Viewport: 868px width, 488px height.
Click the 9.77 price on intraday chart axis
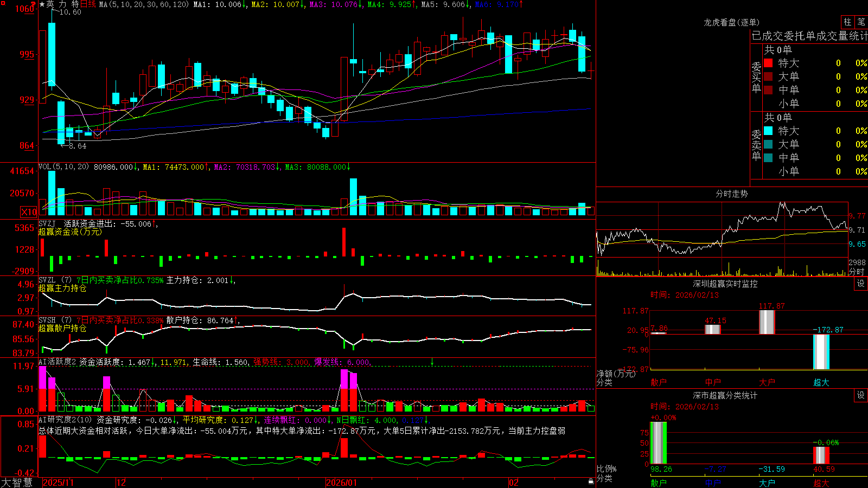pyautogui.click(x=857, y=216)
